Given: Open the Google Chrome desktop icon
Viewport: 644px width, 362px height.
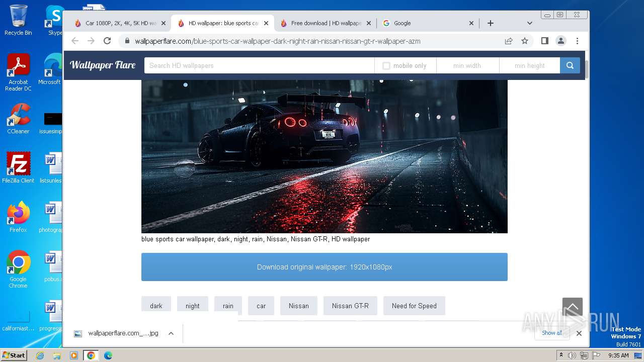Looking at the screenshot, I should pos(18,269).
